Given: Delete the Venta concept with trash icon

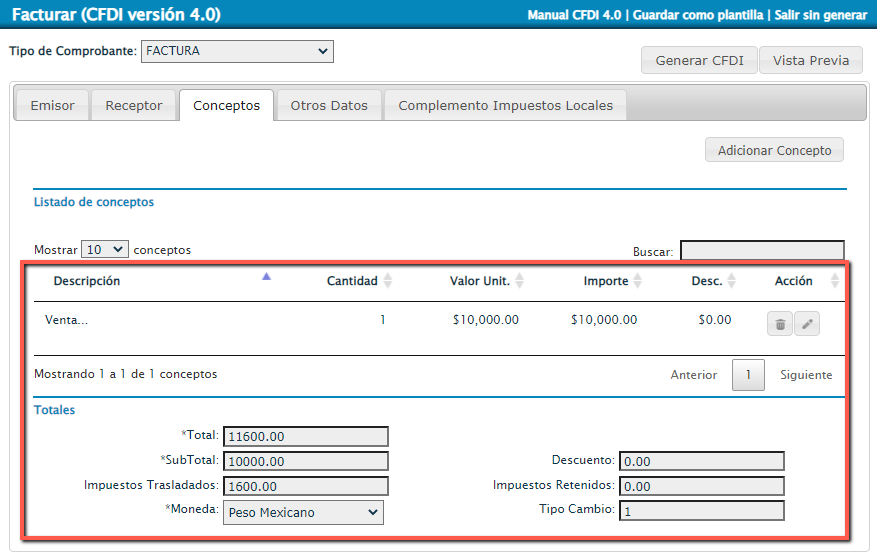Looking at the screenshot, I should click(x=780, y=324).
